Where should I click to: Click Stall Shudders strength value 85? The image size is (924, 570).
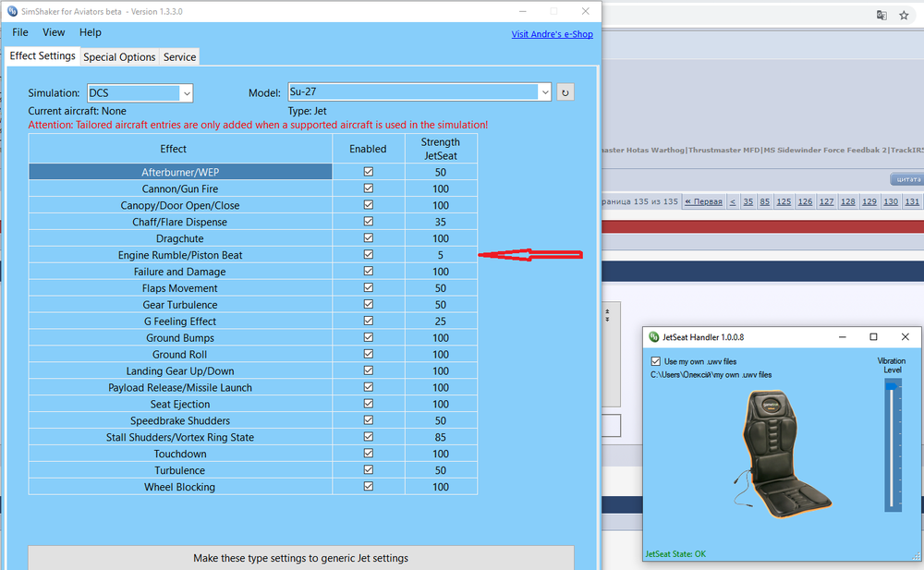pyautogui.click(x=441, y=437)
